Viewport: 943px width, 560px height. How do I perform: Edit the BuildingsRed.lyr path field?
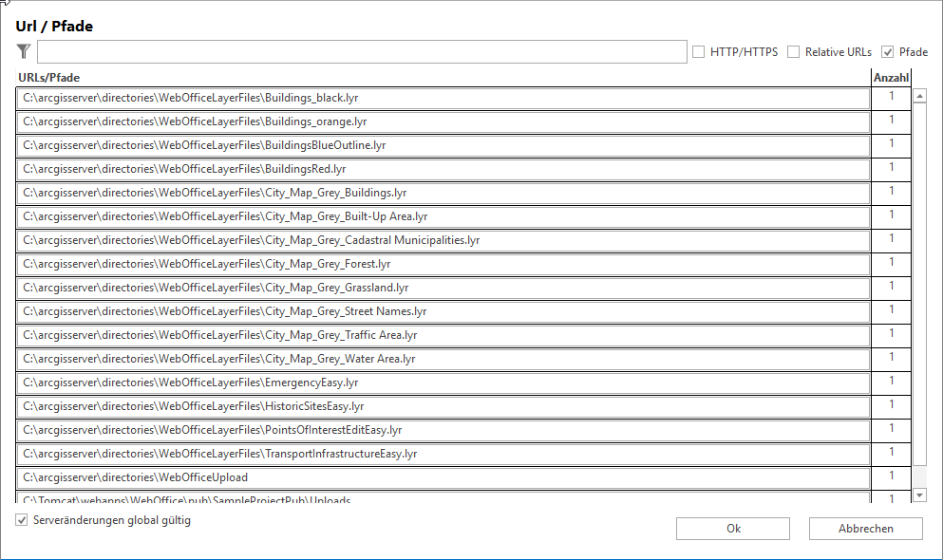(x=443, y=169)
